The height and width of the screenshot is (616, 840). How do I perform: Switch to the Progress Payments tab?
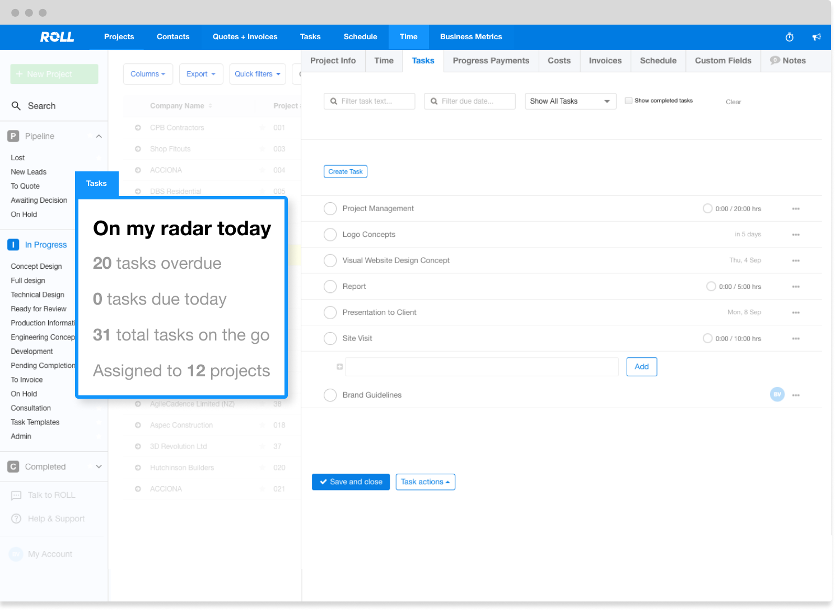point(491,60)
